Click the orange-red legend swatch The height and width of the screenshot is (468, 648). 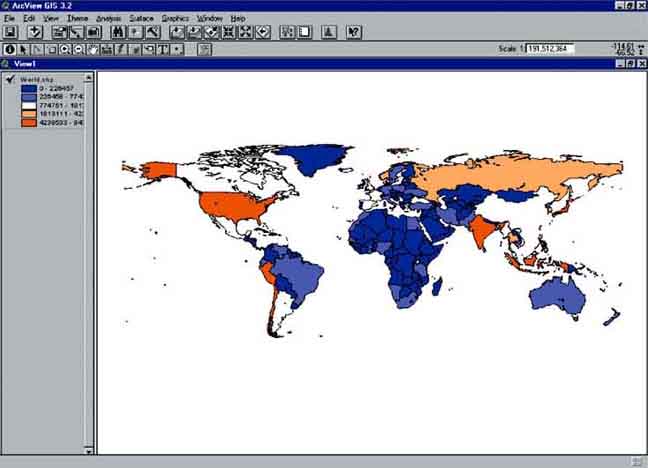click(x=28, y=123)
